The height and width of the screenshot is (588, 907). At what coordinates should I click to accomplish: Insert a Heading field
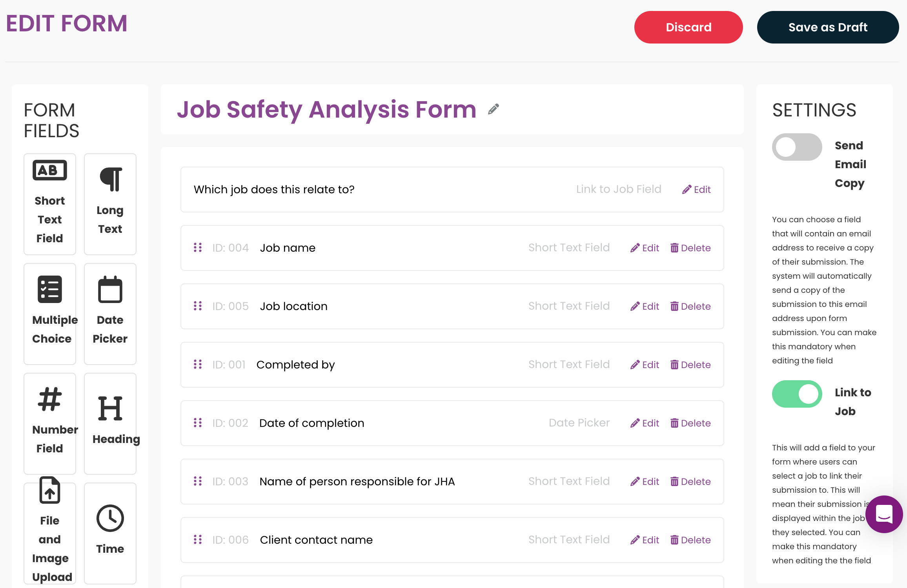[110, 423]
